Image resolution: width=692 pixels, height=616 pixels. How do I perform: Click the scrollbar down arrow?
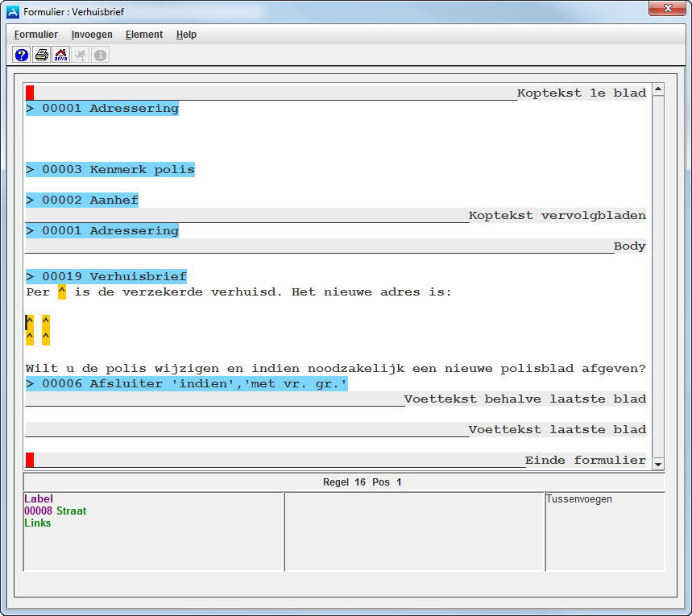(657, 464)
